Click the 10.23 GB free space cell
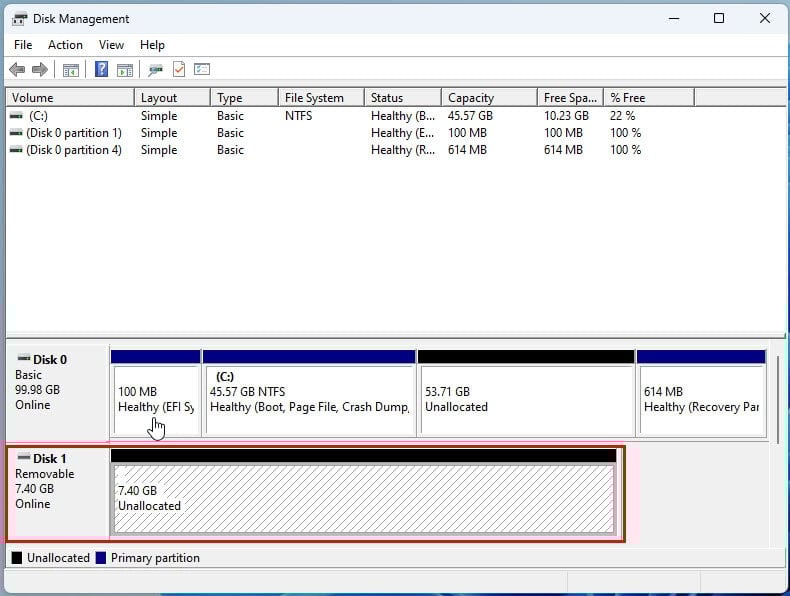The image size is (790, 596). coord(566,116)
